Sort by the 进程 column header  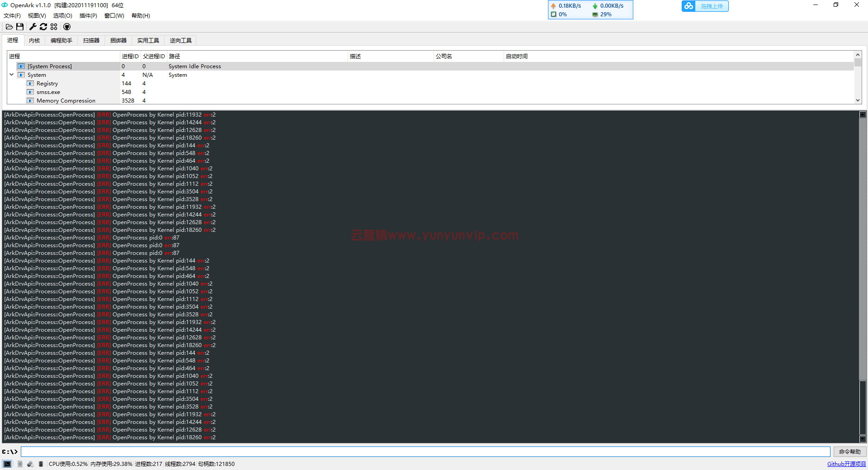point(63,56)
